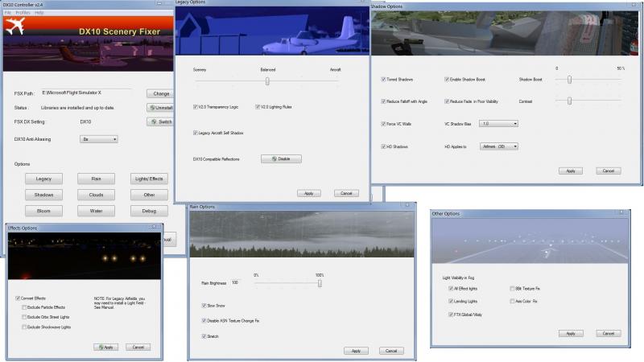
Task: Toggle Exclude Particle Effects checkbox
Action: [x=24, y=307]
